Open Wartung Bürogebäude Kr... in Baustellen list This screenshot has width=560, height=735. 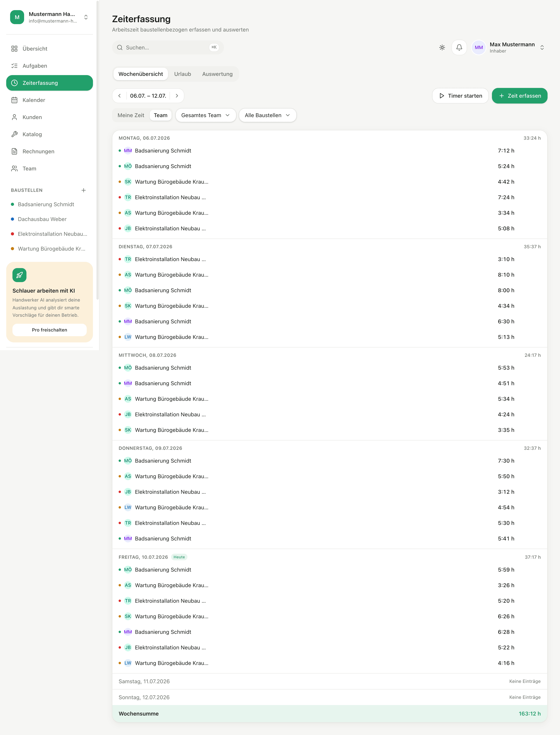point(49,248)
